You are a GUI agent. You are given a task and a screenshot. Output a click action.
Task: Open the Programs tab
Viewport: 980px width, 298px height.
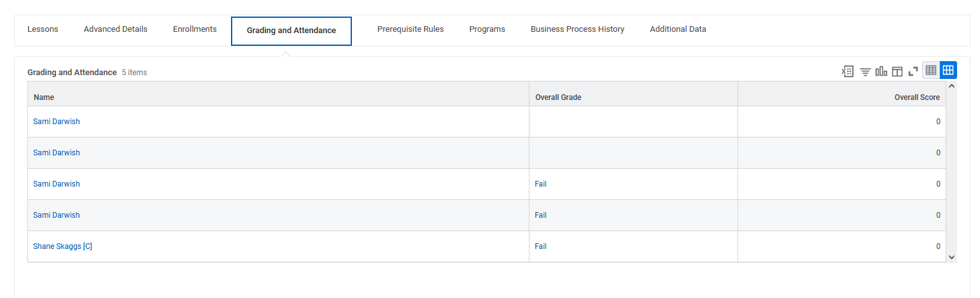click(x=487, y=29)
